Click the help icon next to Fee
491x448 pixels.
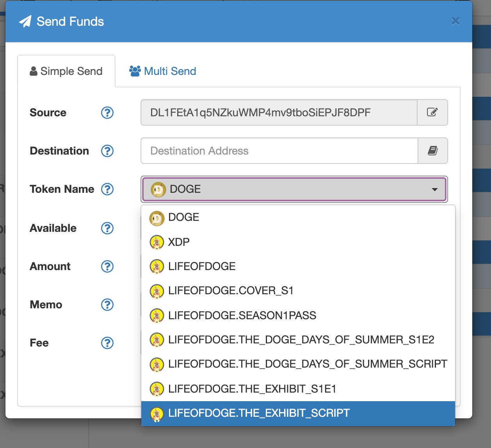pos(107,343)
